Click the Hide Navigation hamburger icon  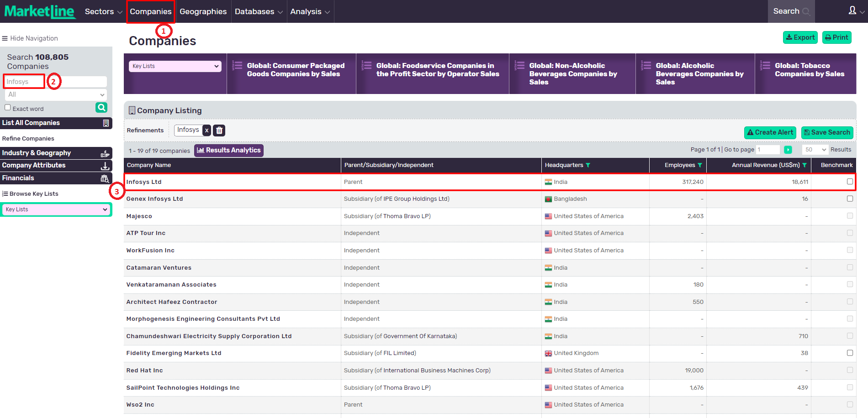[x=5, y=38]
